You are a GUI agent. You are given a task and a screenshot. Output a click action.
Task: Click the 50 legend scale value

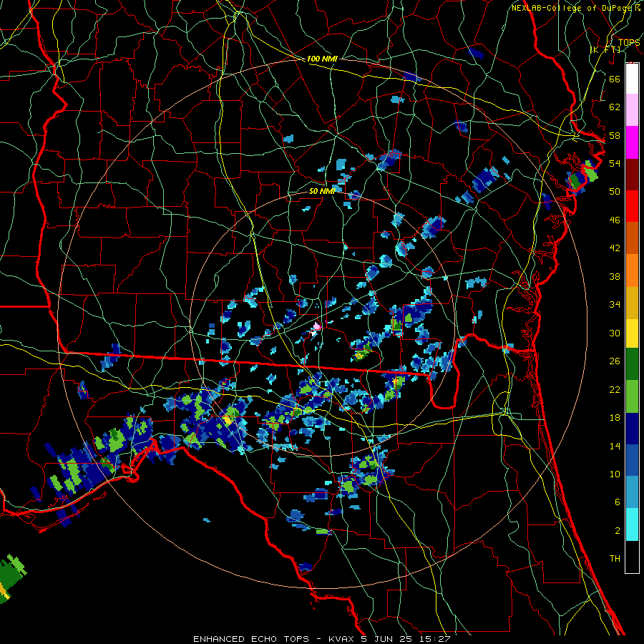coord(615,191)
